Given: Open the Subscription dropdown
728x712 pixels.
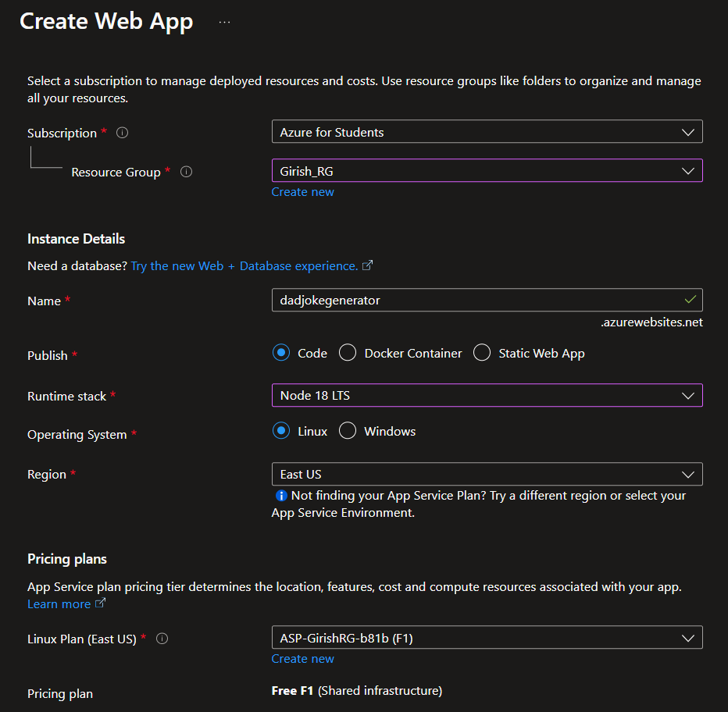Looking at the screenshot, I should coord(487,132).
